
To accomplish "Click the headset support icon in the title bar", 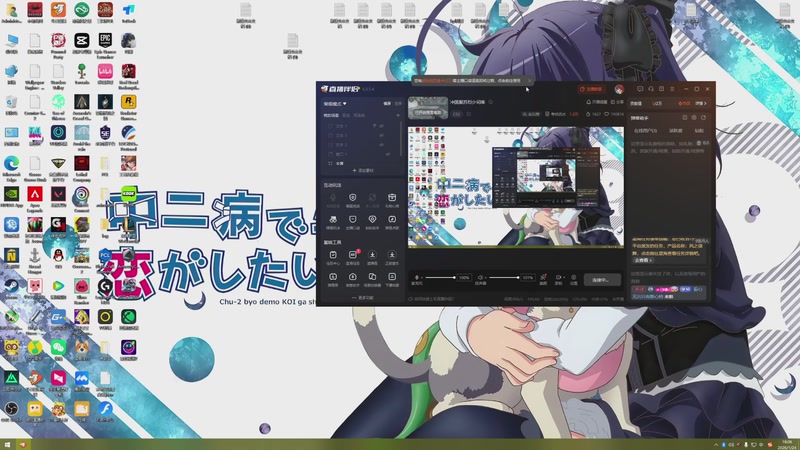I will click(x=651, y=89).
